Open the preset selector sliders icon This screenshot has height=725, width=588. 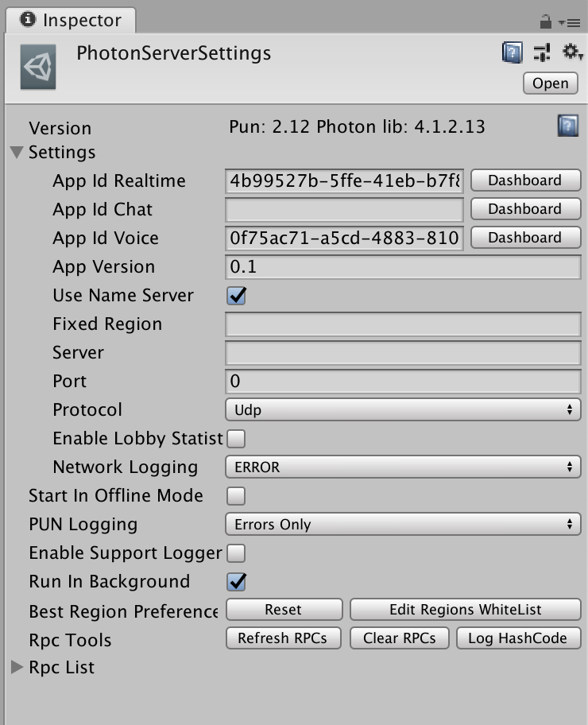click(x=542, y=52)
